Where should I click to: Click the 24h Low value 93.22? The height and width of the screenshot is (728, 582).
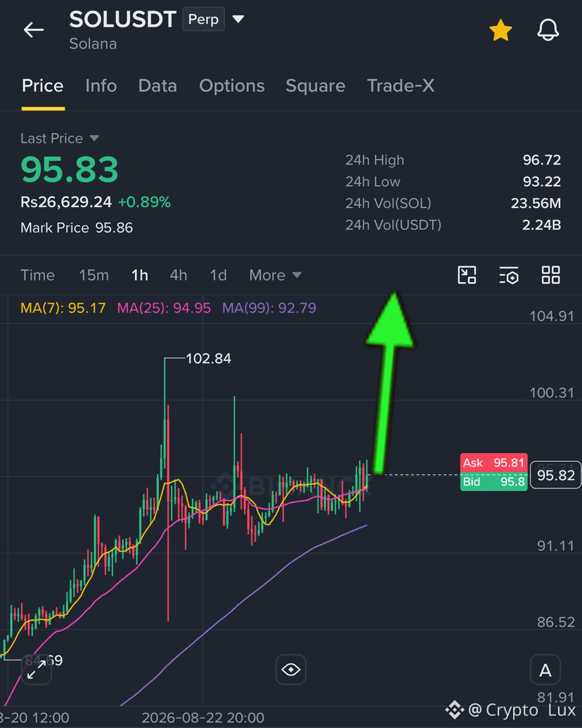[542, 181]
